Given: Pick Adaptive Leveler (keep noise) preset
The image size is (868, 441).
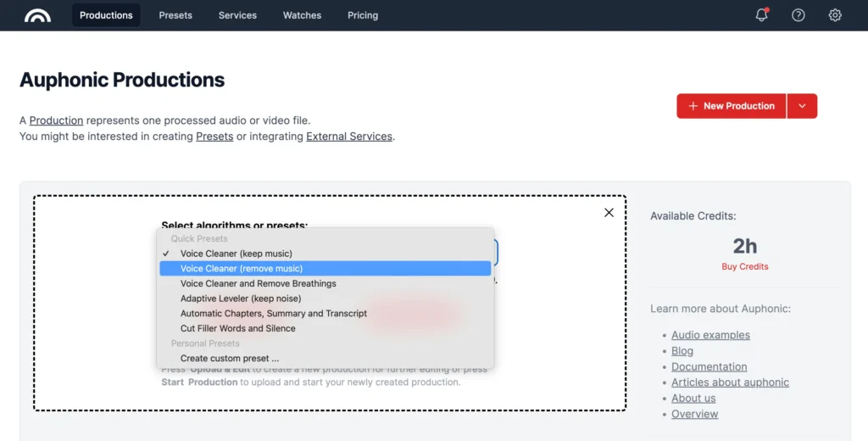Looking at the screenshot, I should pyautogui.click(x=240, y=299).
